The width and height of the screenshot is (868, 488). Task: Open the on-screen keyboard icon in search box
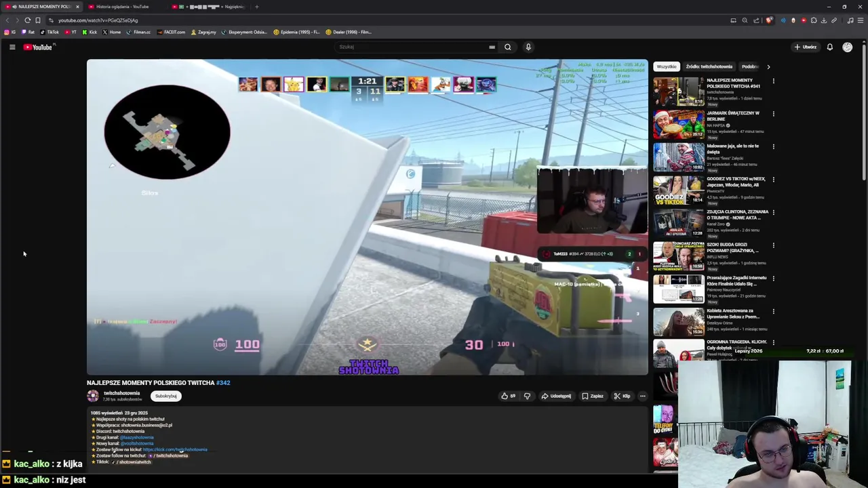(x=492, y=47)
